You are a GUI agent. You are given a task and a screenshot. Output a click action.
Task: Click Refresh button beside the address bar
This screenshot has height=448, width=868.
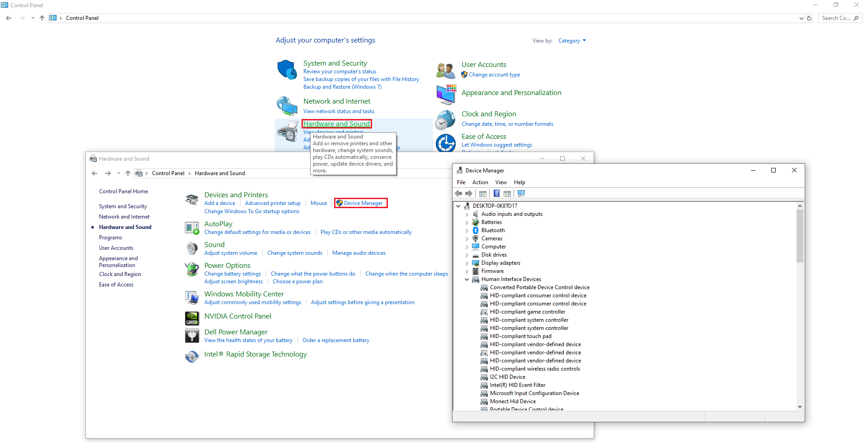[x=809, y=18]
